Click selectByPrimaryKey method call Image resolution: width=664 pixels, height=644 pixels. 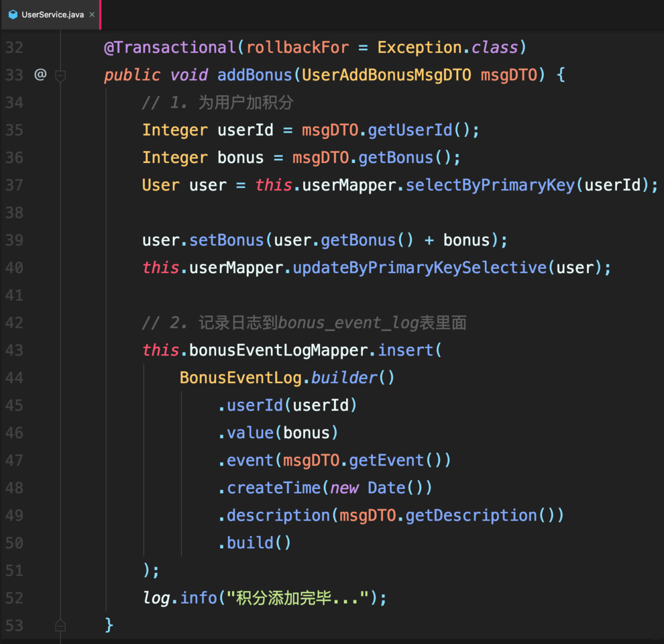click(x=490, y=185)
